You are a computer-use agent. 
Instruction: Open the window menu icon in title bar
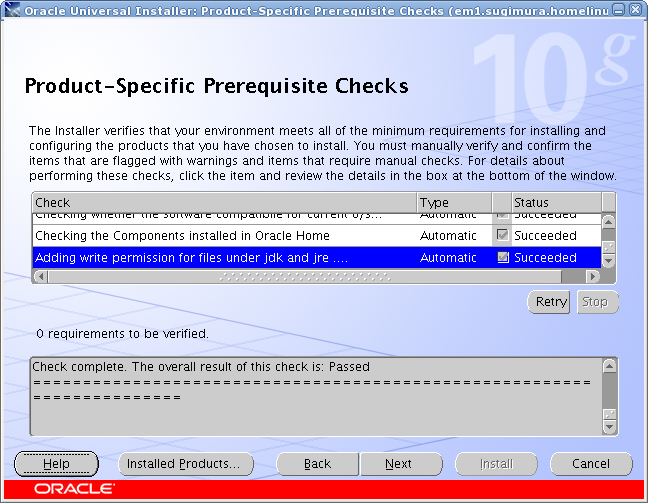[x=12, y=10]
